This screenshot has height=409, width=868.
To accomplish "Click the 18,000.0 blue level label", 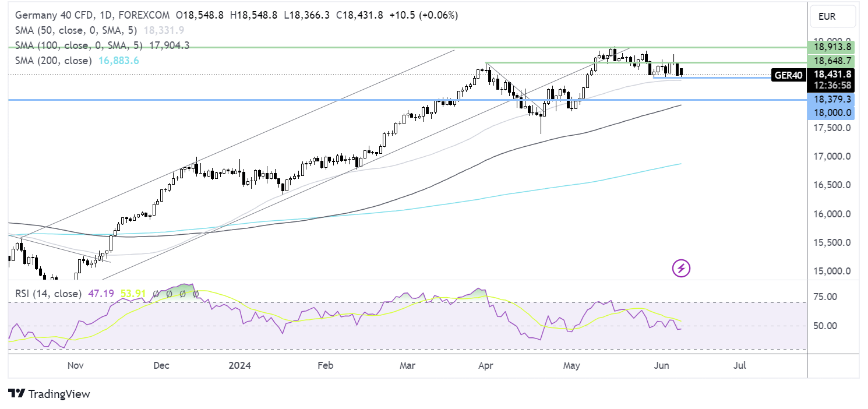I will tap(832, 112).
